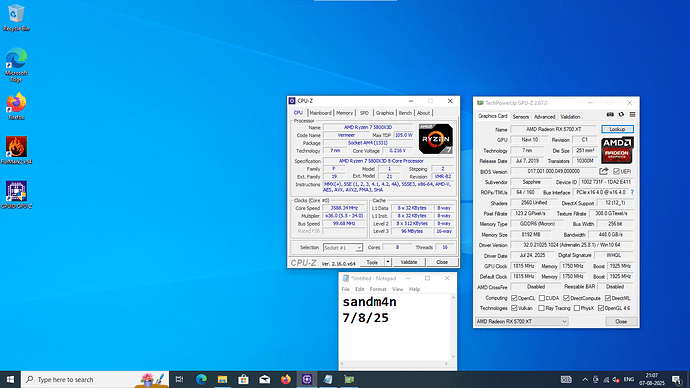This screenshot has width=690, height=388.
Task: Click the BIOS export share icon in GPU-Z
Action: pos(604,171)
